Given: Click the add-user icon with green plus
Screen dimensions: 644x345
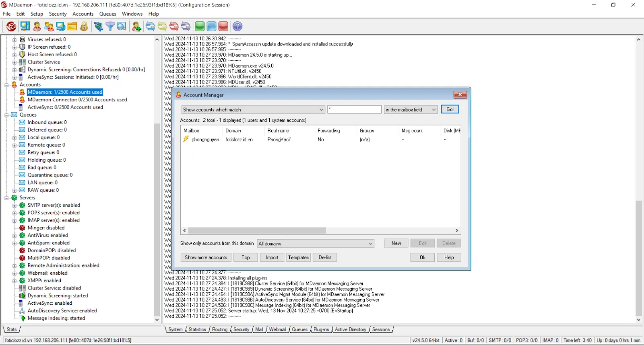Looking at the screenshot, I should pos(136,27).
